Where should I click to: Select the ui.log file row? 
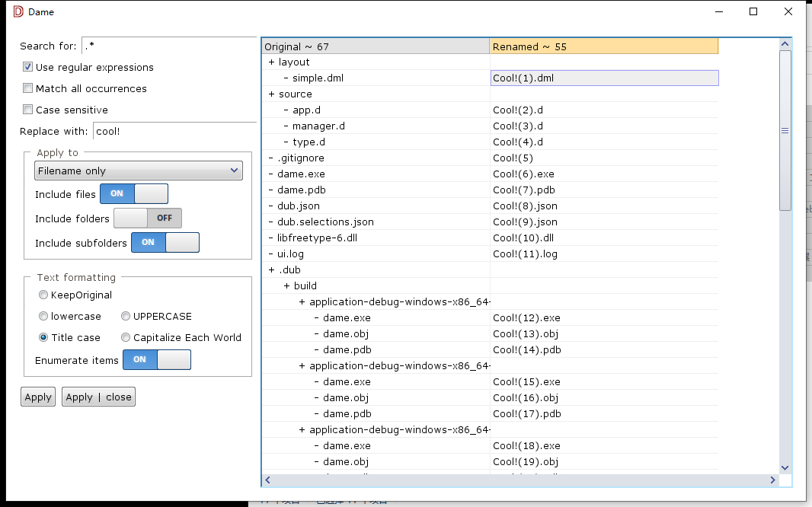pyautogui.click(x=376, y=254)
